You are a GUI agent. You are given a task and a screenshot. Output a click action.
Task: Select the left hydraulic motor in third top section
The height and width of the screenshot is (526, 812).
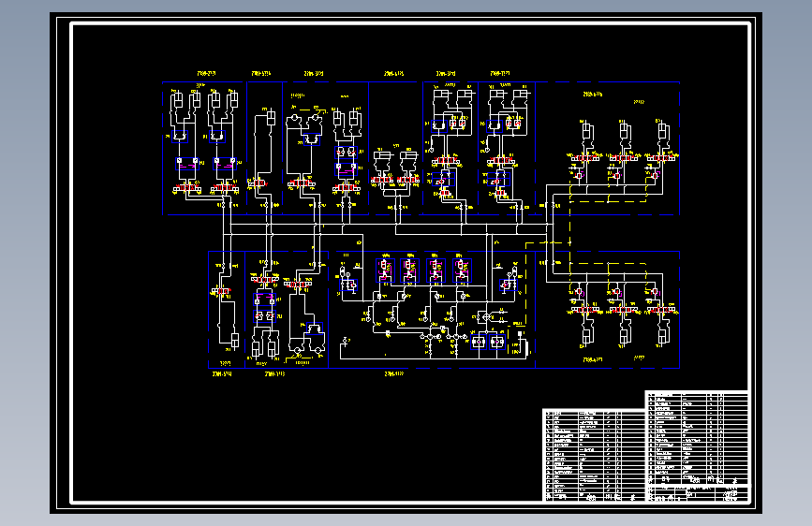[x=295, y=119]
